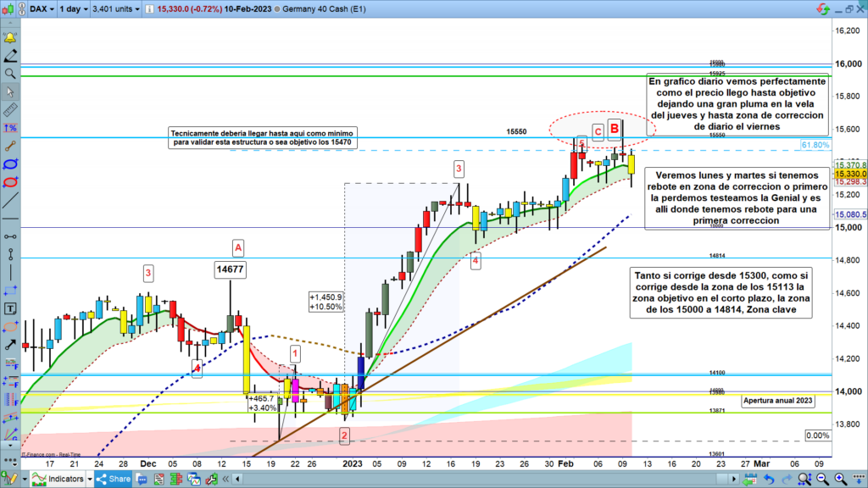Select the ruler measurement tool
Image resolution: width=868 pixels, height=488 pixels.
click(10, 109)
